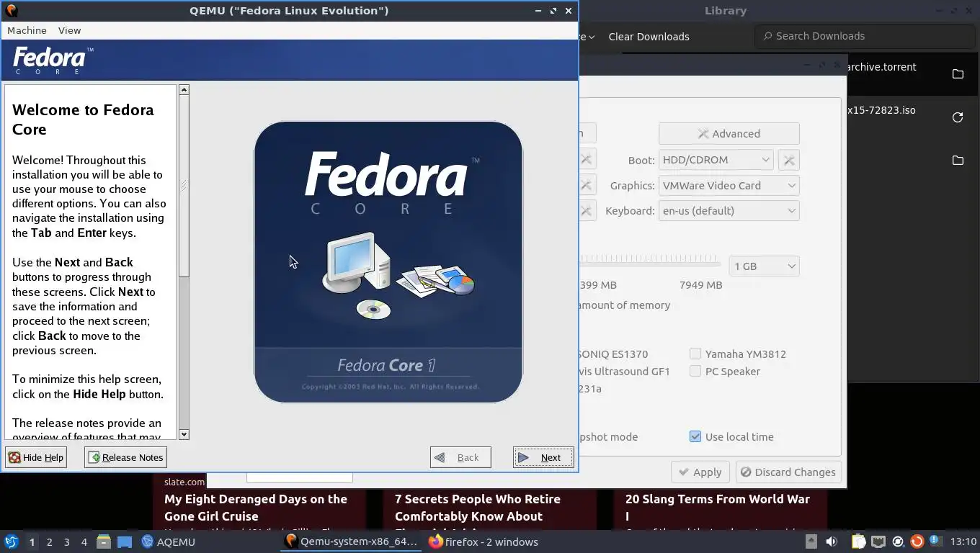Open containing folder for archive.torrent download

click(958, 74)
